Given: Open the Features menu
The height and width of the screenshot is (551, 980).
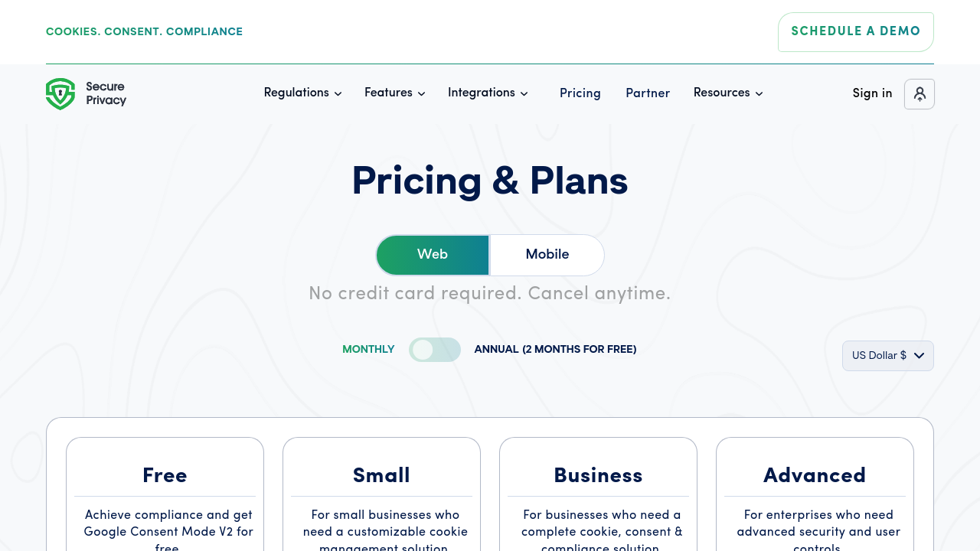Looking at the screenshot, I should tap(388, 93).
